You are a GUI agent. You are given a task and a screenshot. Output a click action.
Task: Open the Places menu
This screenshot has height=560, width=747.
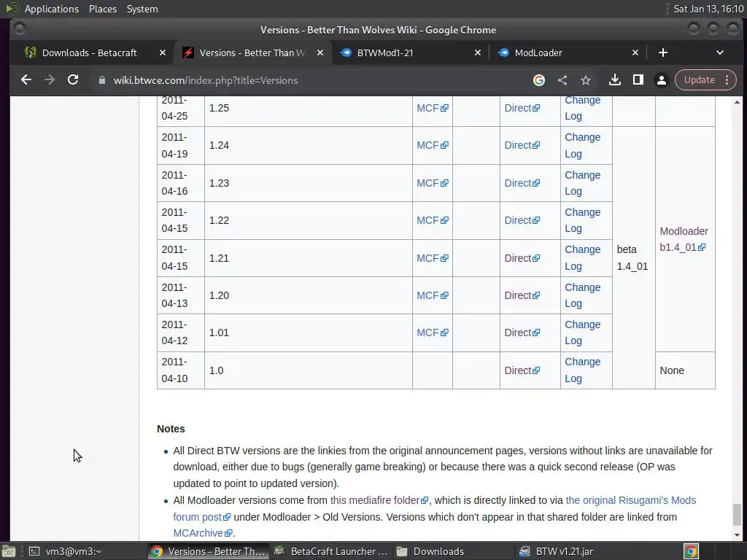(x=103, y=9)
